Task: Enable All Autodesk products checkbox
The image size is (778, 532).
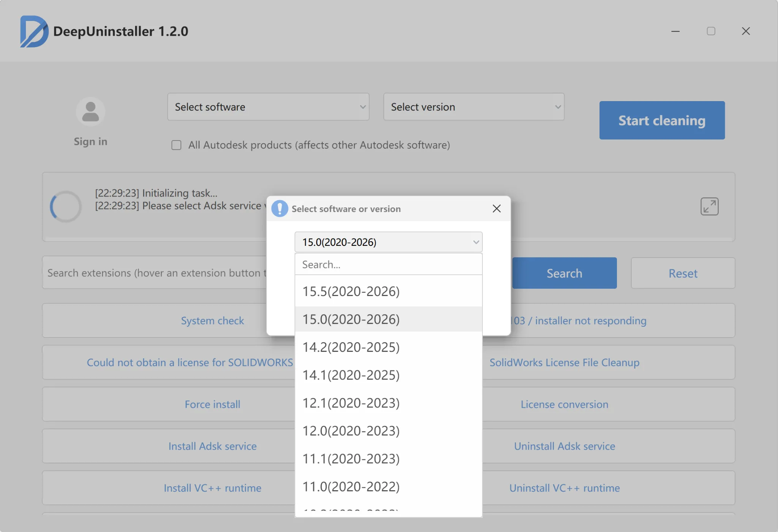Action: pos(176,145)
